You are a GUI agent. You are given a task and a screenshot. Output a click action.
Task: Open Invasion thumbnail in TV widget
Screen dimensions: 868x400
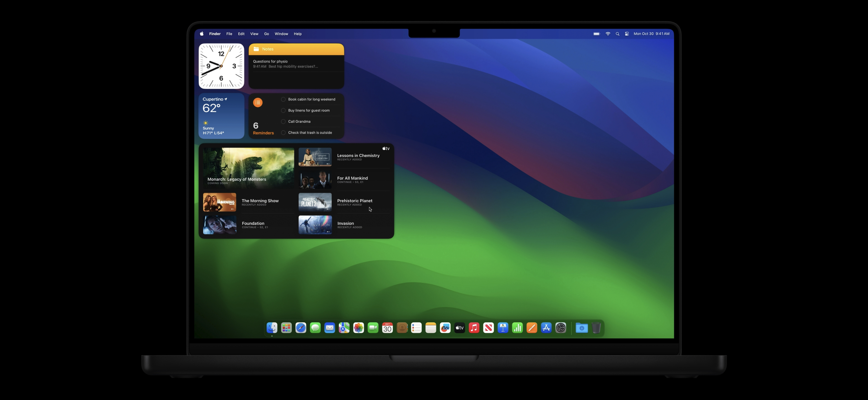[315, 224]
